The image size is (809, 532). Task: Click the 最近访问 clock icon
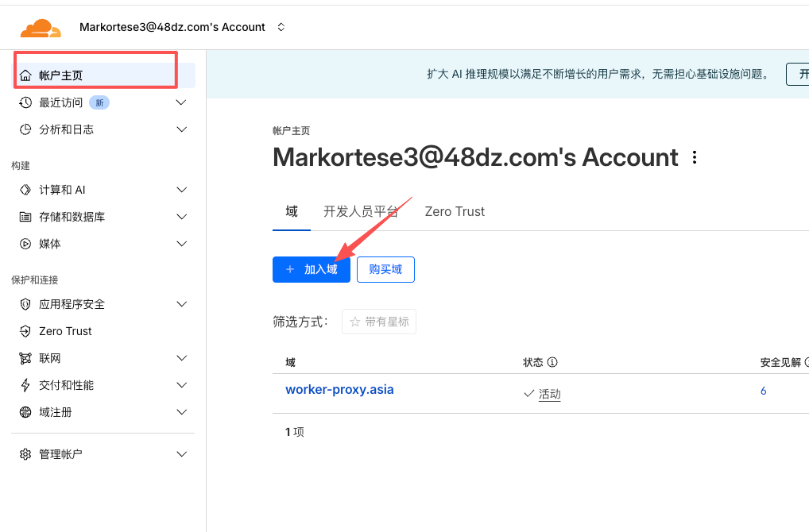[x=25, y=102]
